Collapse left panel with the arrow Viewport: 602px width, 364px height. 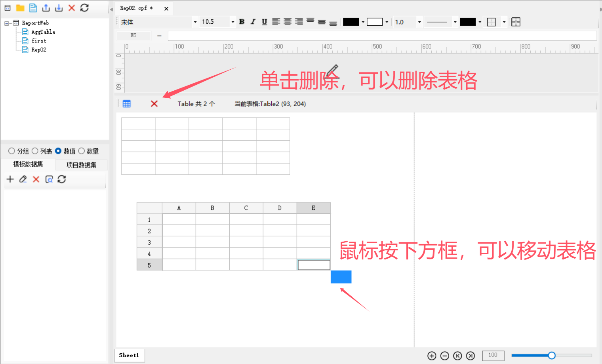coord(111,10)
